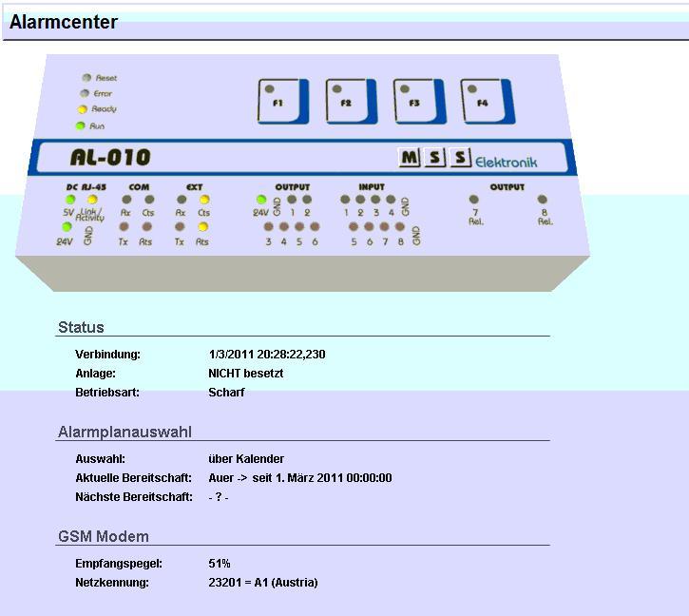Click the output 7 Rel. LED
Image resolution: width=689 pixels, height=616 pixels.
pos(474,200)
